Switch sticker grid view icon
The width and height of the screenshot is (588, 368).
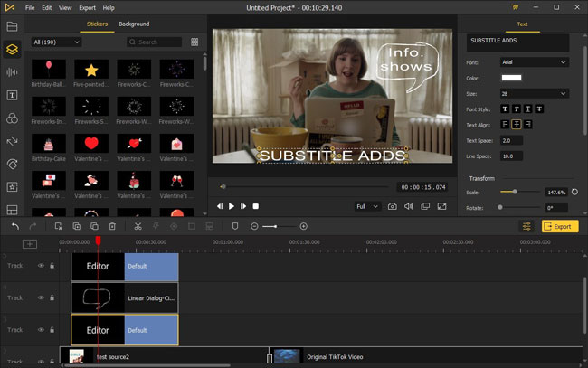coord(194,42)
